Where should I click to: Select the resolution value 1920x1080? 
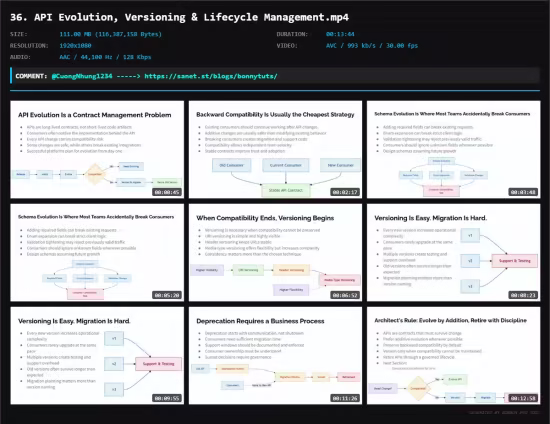75,46
